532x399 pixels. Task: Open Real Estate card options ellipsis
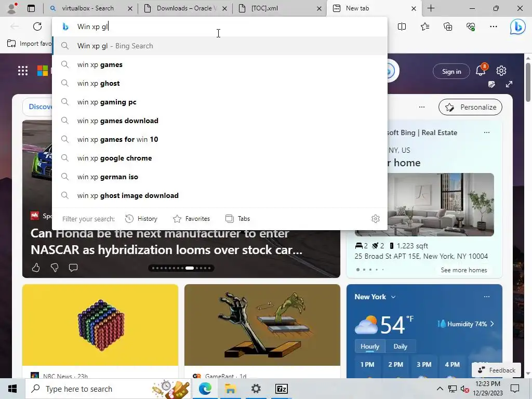pos(486,132)
